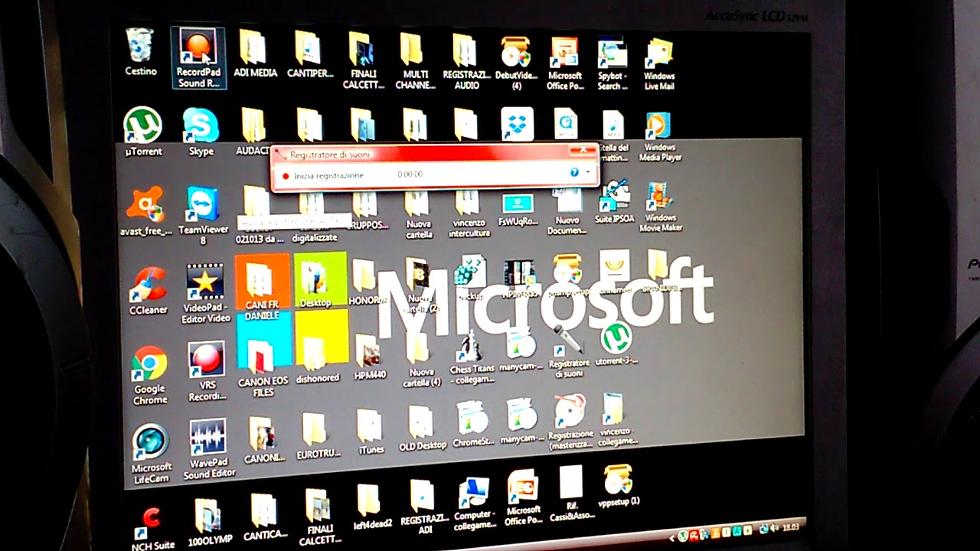
Task: Open TeamViewer 8 shortcut
Action: (x=203, y=215)
